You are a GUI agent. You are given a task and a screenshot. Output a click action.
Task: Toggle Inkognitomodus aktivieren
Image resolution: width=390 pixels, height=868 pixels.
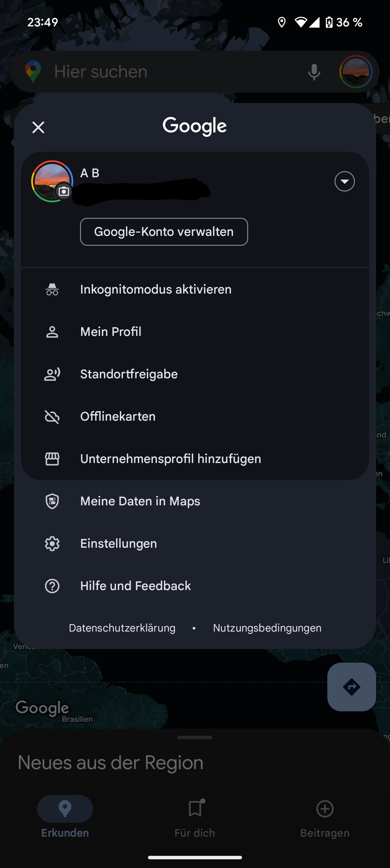pyautogui.click(x=156, y=290)
